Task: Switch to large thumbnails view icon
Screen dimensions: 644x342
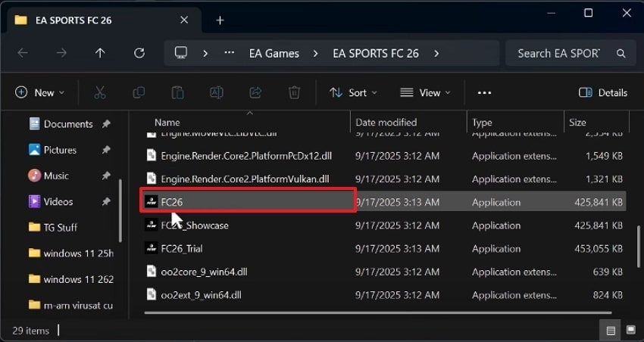Action: 630,330
